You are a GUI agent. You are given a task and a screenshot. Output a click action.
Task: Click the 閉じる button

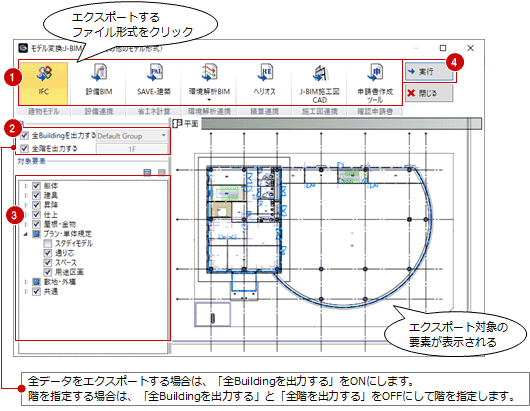click(429, 93)
